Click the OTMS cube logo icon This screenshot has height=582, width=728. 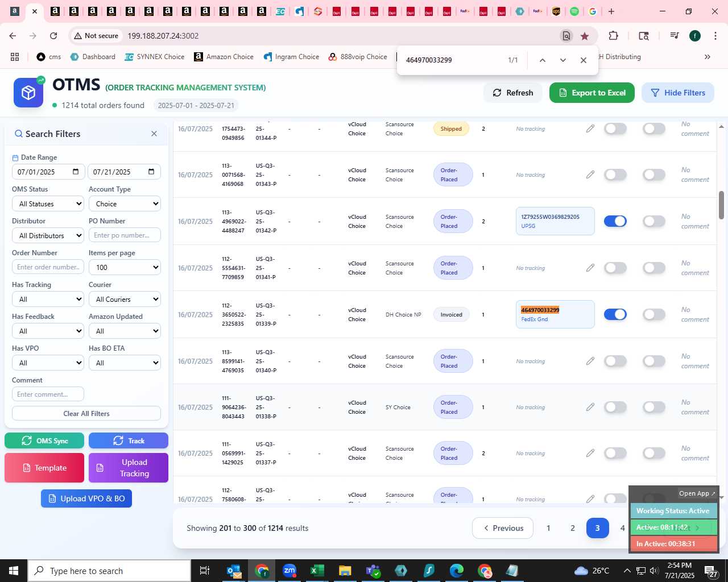pos(28,93)
